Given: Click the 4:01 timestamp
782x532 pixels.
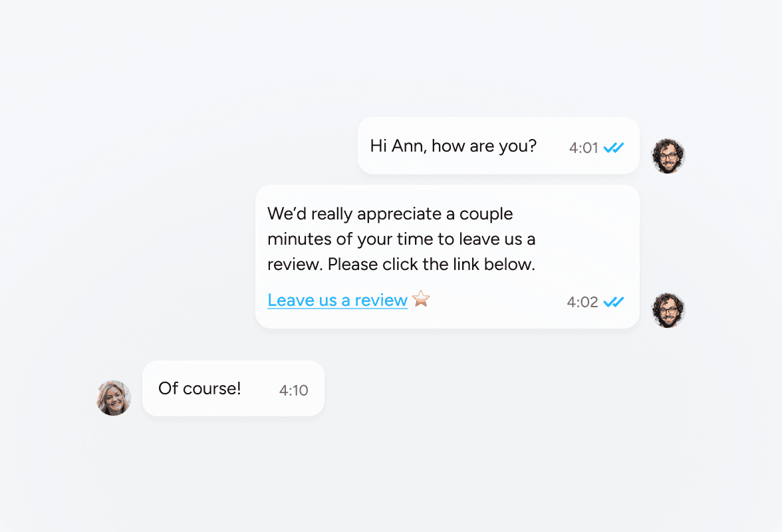Looking at the screenshot, I should pyautogui.click(x=584, y=148).
